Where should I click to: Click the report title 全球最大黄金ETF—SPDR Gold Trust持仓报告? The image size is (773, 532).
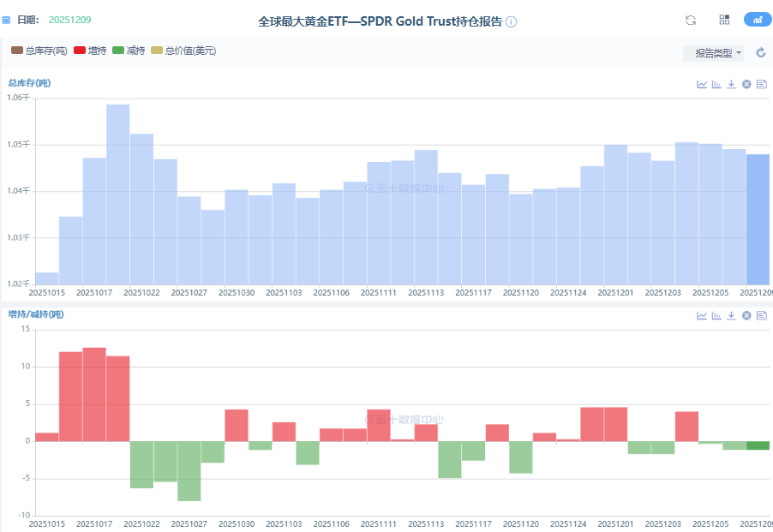pos(381,21)
